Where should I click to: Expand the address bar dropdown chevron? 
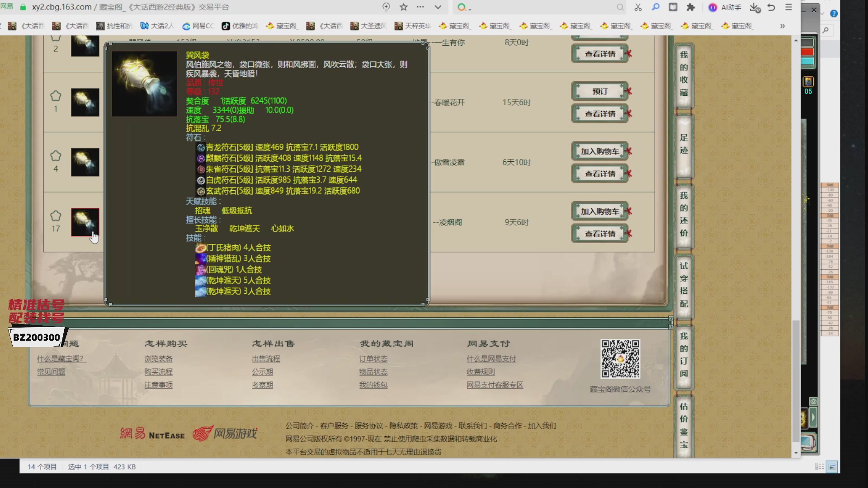pos(438,7)
